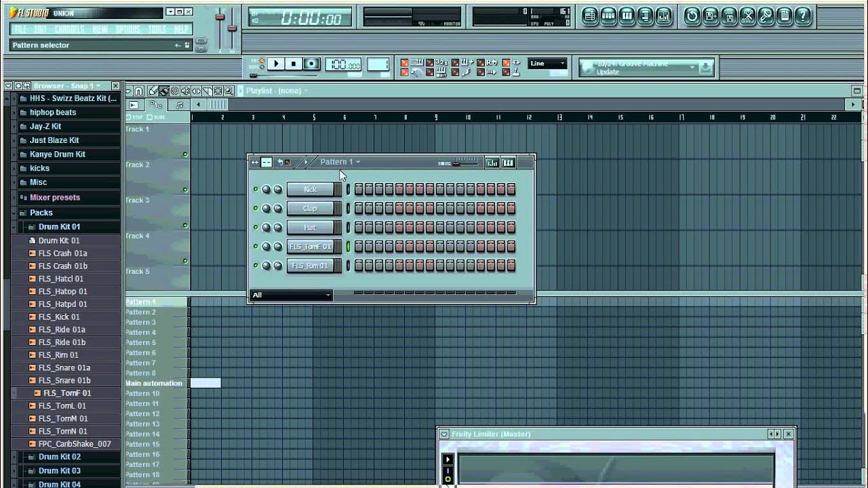868x488 pixels.
Task: Select FLS_Snare 01a sample in browser
Action: pyautogui.click(x=64, y=367)
